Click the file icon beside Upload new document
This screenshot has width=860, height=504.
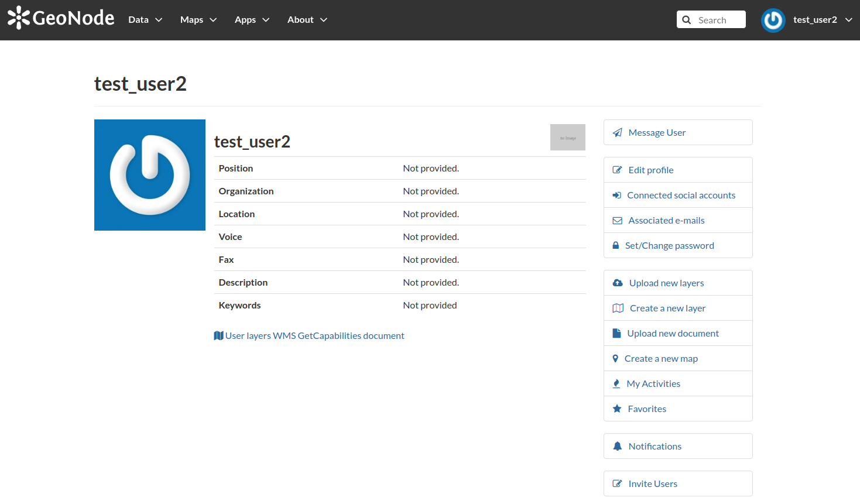(616, 334)
